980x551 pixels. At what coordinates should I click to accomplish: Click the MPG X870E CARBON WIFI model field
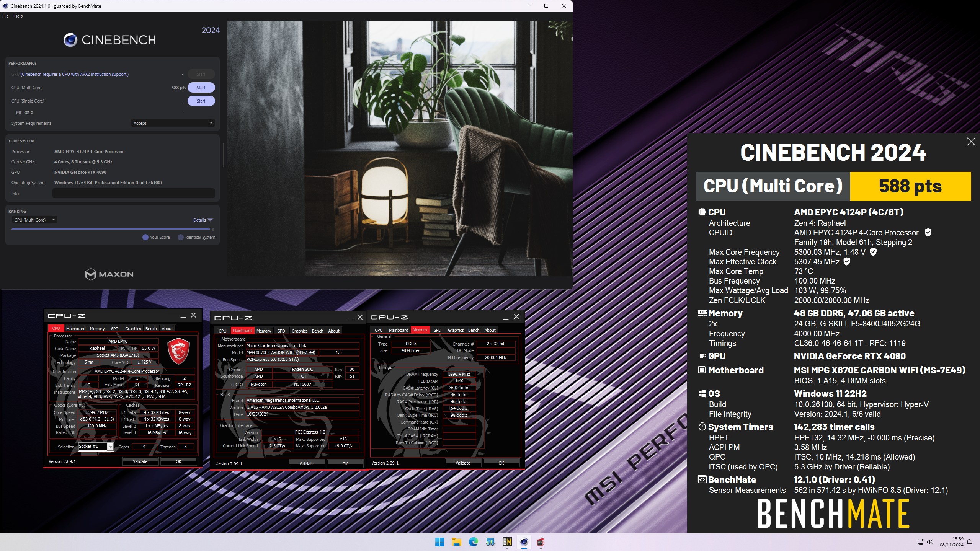point(281,352)
